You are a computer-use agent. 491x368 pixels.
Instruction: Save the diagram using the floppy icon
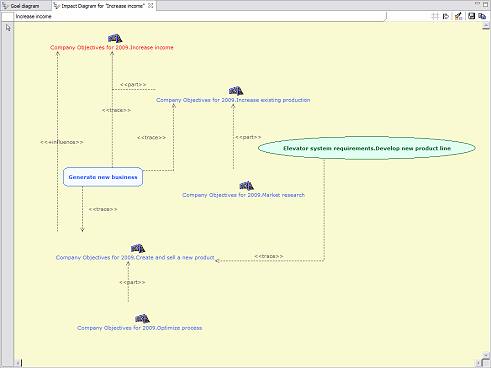(x=471, y=16)
